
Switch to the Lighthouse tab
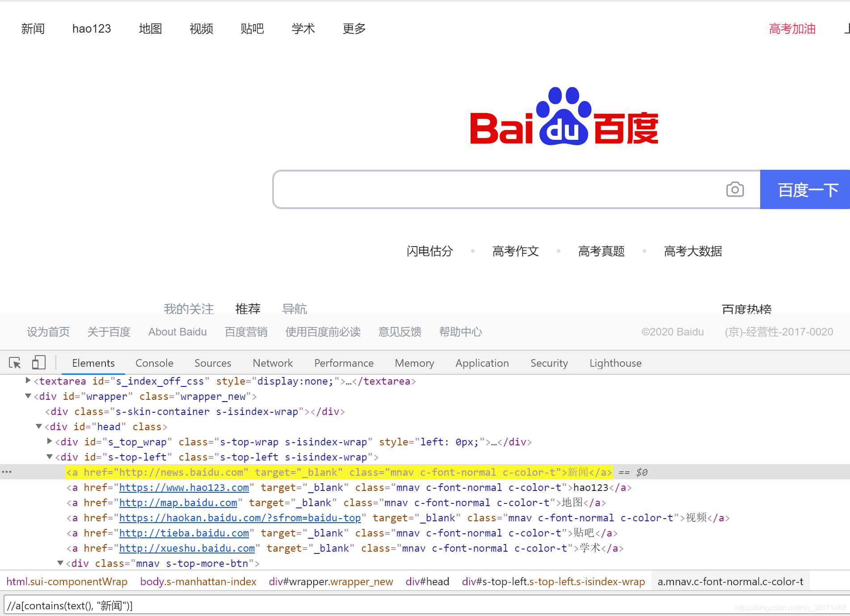(615, 363)
